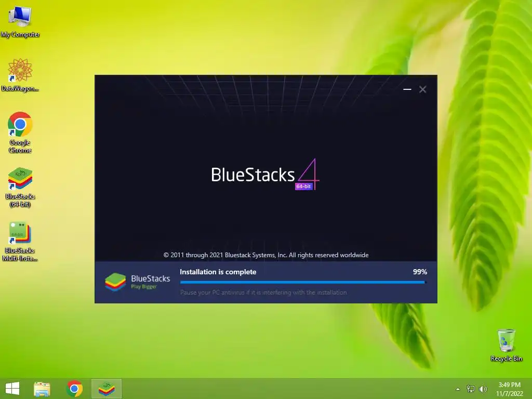Click the 'Installation is complete' text
The height and width of the screenshot is (399, 532).
(x=218, y=272)
